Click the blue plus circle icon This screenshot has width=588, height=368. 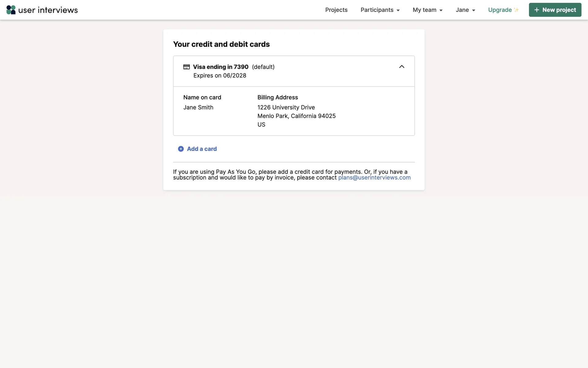click(x=181, y=149)
